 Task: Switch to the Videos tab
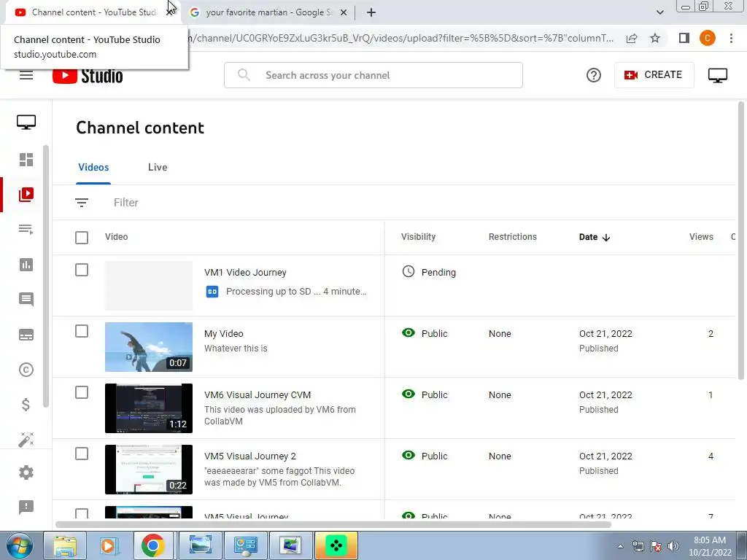tap(93, 167)
